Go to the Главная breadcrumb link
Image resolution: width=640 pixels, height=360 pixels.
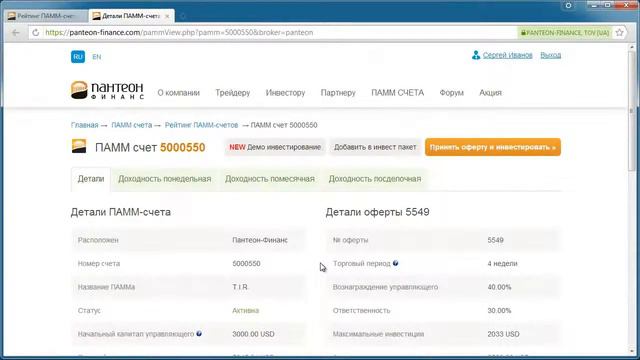(x=84, y=125)
